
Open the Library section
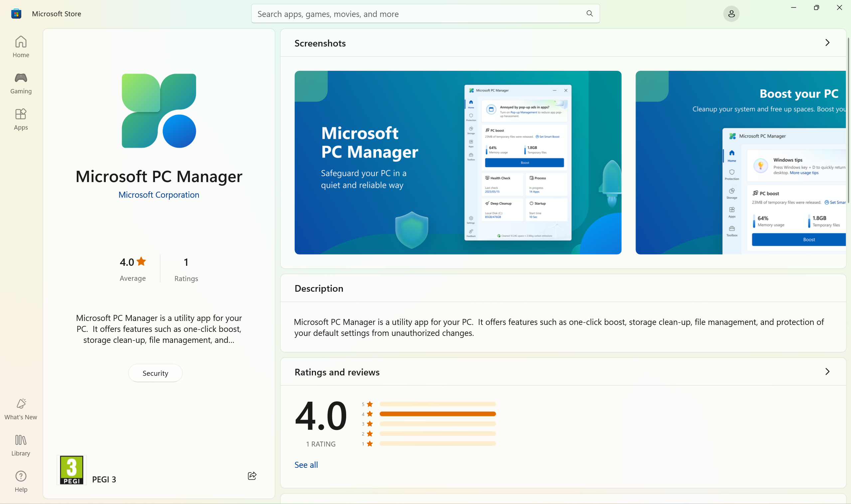[21, 445]
